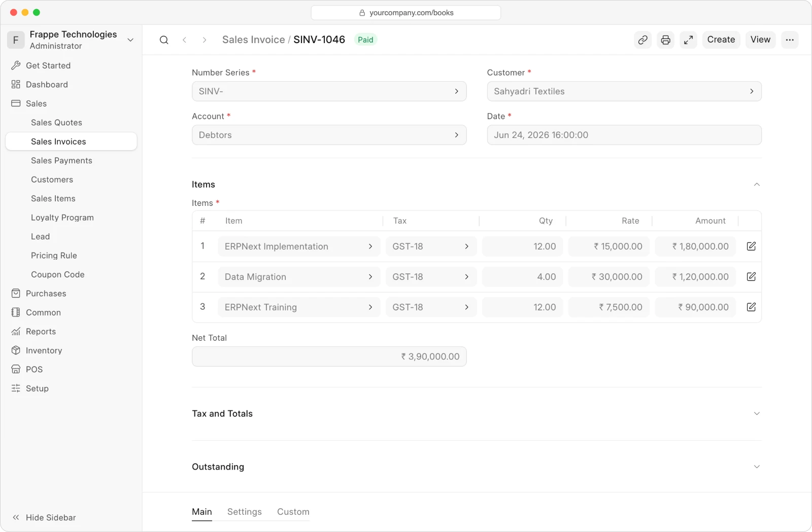
Task: Click Hide Sidebar
Action: [44, 517]
